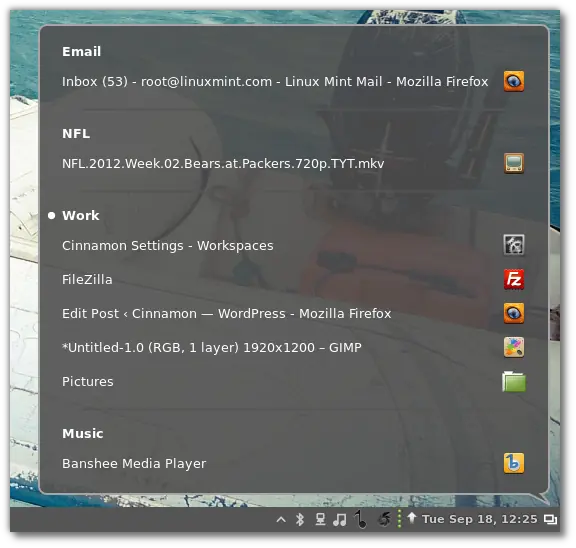
Task: Open the sound music-note applet
Action: coord(339,519)
